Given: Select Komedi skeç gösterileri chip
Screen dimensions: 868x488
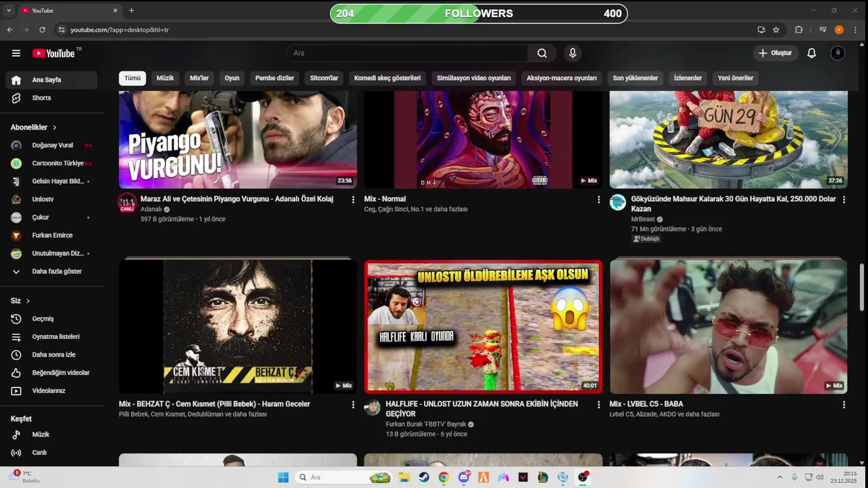Looking at the screenshot, I should click(387, 78).
